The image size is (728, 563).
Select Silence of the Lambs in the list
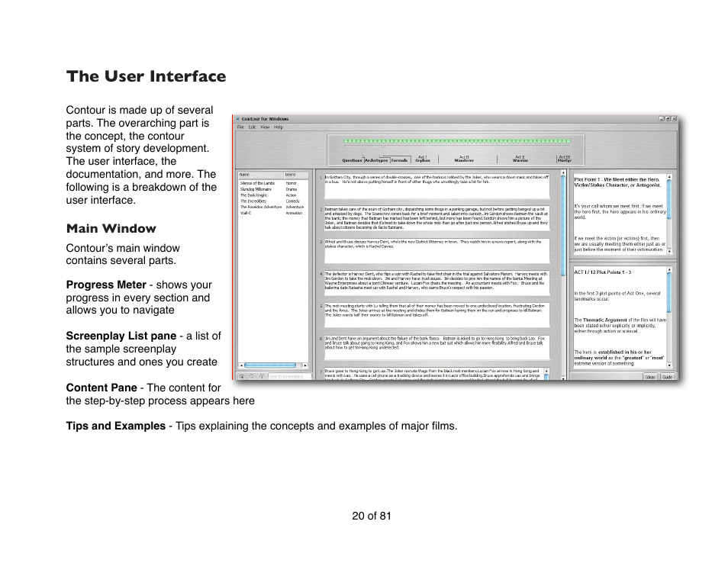(258, 183)
